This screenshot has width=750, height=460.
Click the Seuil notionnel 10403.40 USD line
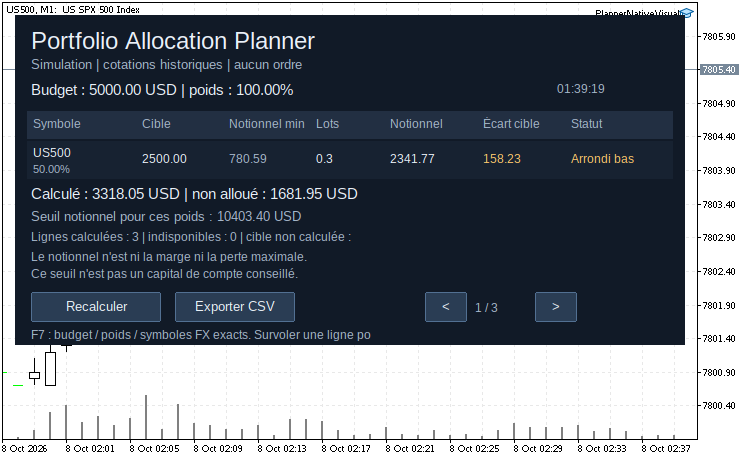pos(166,217)
